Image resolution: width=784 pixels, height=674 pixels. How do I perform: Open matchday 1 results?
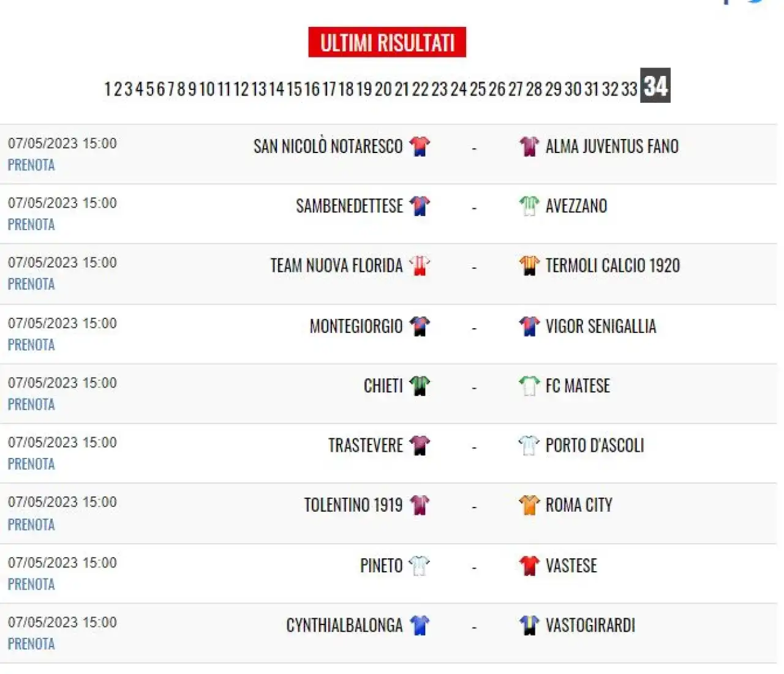pyautogui.click(x=108, y=89)
